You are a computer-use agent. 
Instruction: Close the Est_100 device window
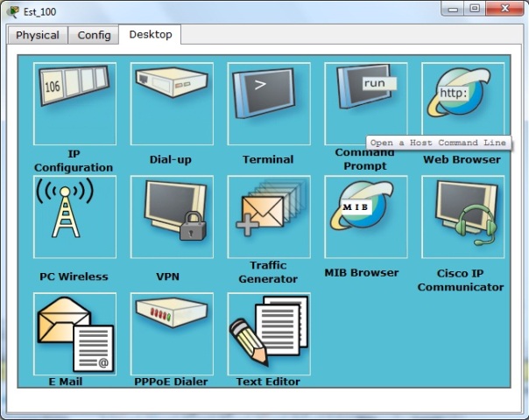tap(504, 9)
